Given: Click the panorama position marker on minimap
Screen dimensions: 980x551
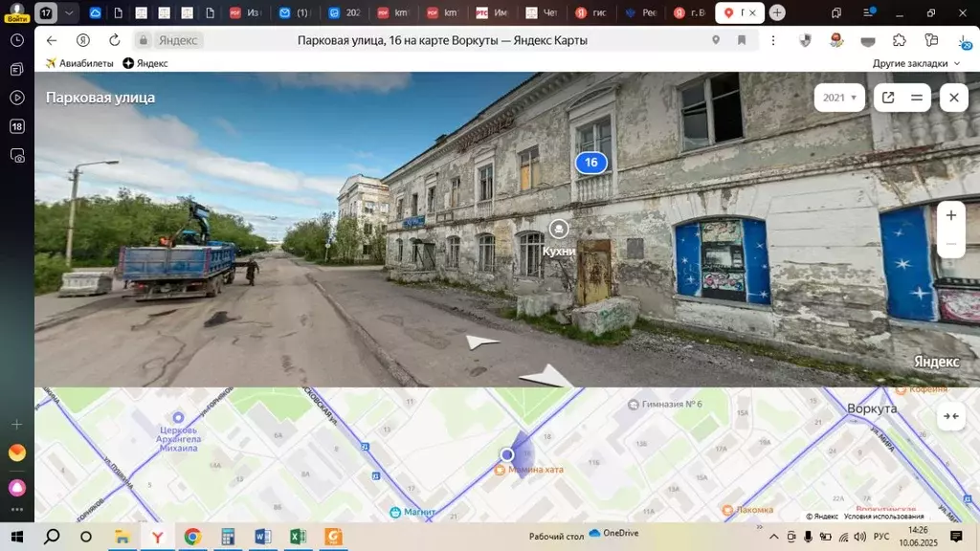Looking at the screenshot, I should (507, 454).
